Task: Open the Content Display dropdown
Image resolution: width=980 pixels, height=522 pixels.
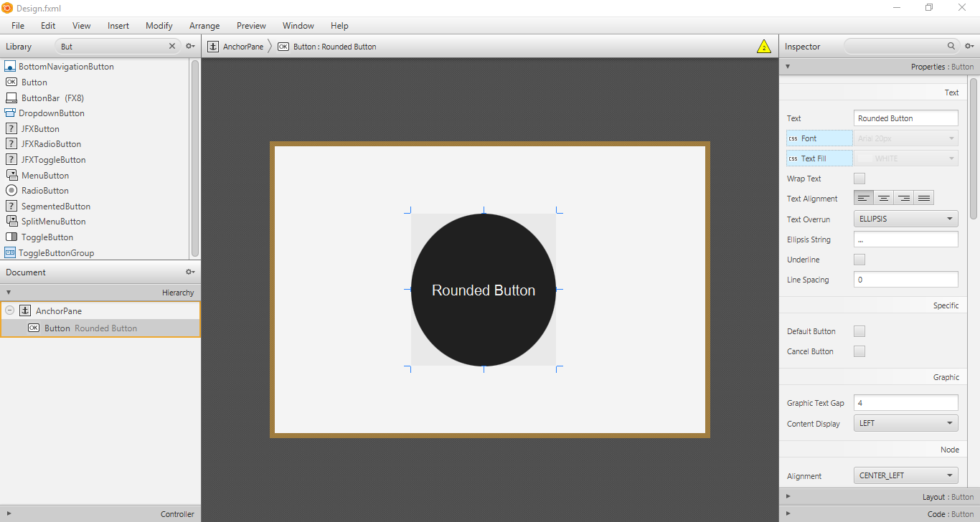Action: coord(905,423)
